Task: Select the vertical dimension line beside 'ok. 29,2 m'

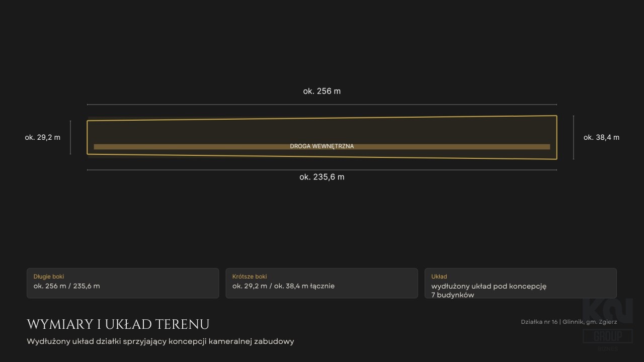Action: [x=70, y=137]
